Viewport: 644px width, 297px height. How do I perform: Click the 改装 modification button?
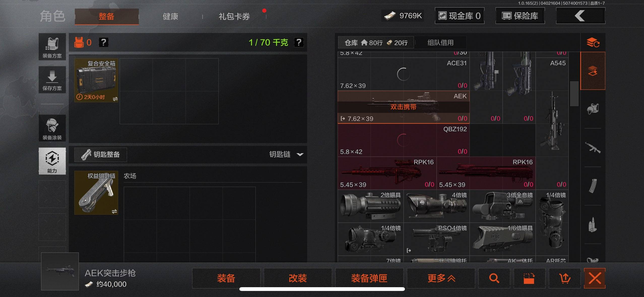pyautogui.click(x=297, y=278)
